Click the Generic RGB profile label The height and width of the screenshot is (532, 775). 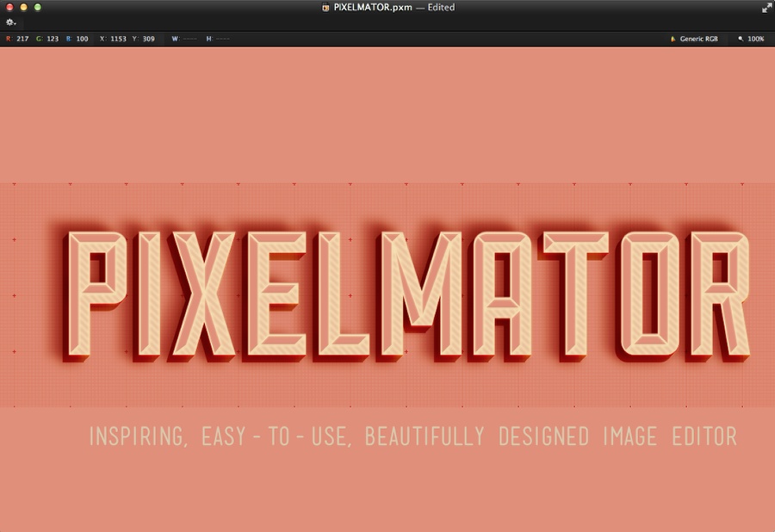699,39
